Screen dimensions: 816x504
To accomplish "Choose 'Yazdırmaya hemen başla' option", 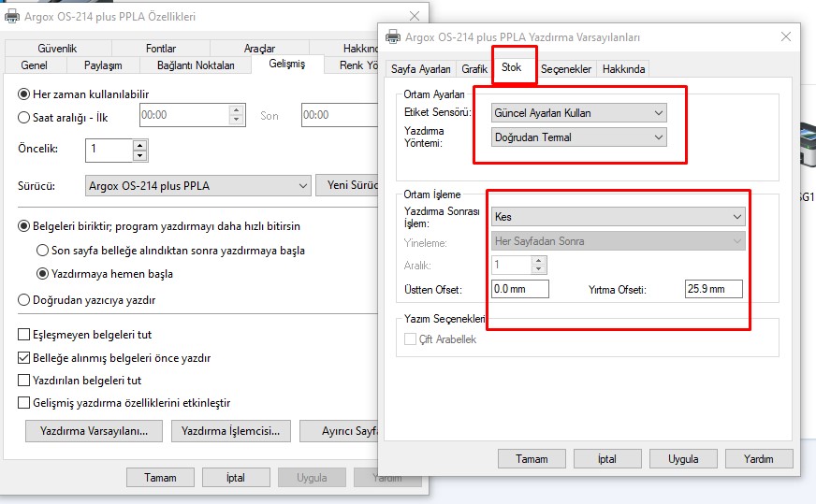I will [42, 274].
